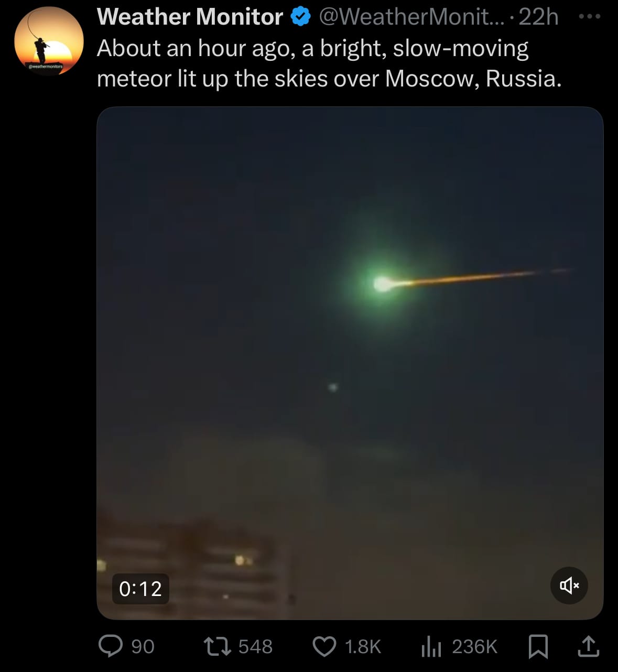This screenshot has width=618, height=672.
Task: Bookmark this post
Action: pos(538,646)
